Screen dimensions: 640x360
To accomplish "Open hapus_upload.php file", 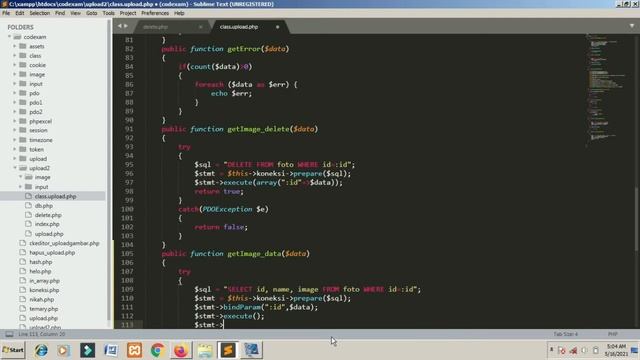I will coord(52,253).
